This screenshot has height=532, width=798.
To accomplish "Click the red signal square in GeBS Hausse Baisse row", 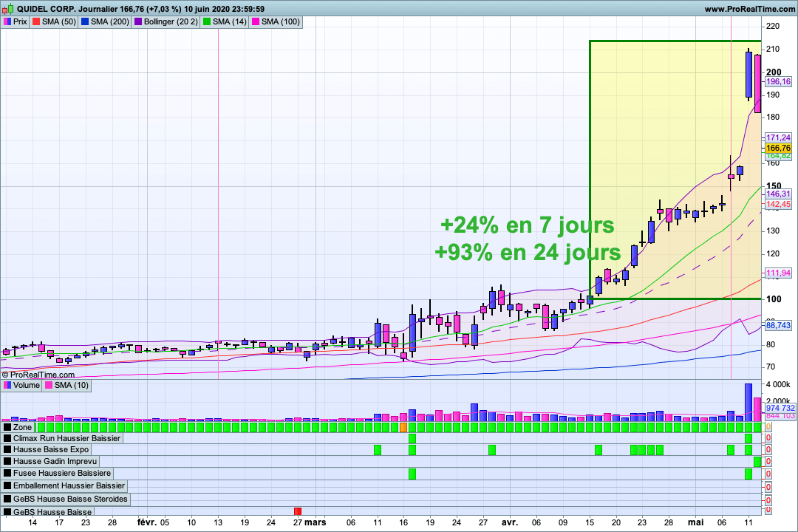I will [x=298, y=511].
